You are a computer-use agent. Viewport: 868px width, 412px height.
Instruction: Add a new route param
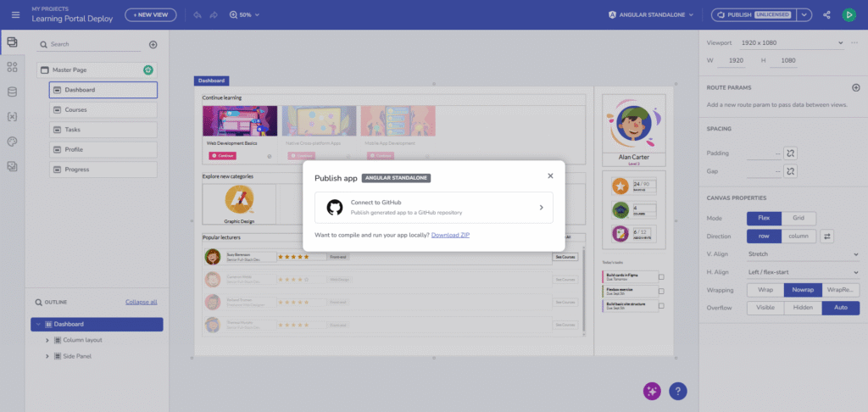coord(856,87)
